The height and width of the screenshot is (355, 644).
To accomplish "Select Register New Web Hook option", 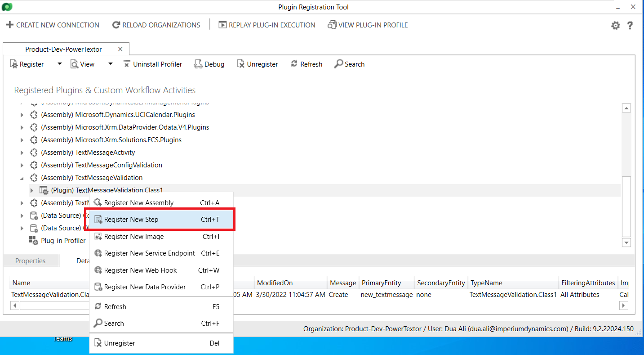I will [x=140, y=270].
